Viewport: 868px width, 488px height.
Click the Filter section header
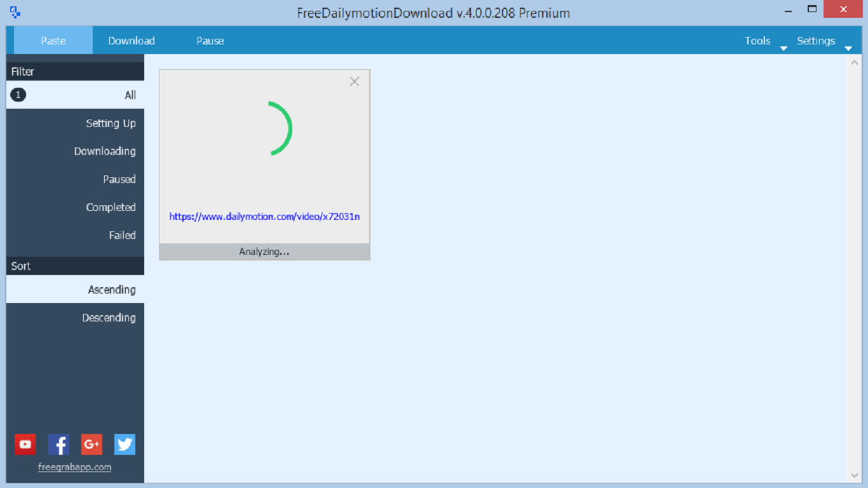(75, 71)
